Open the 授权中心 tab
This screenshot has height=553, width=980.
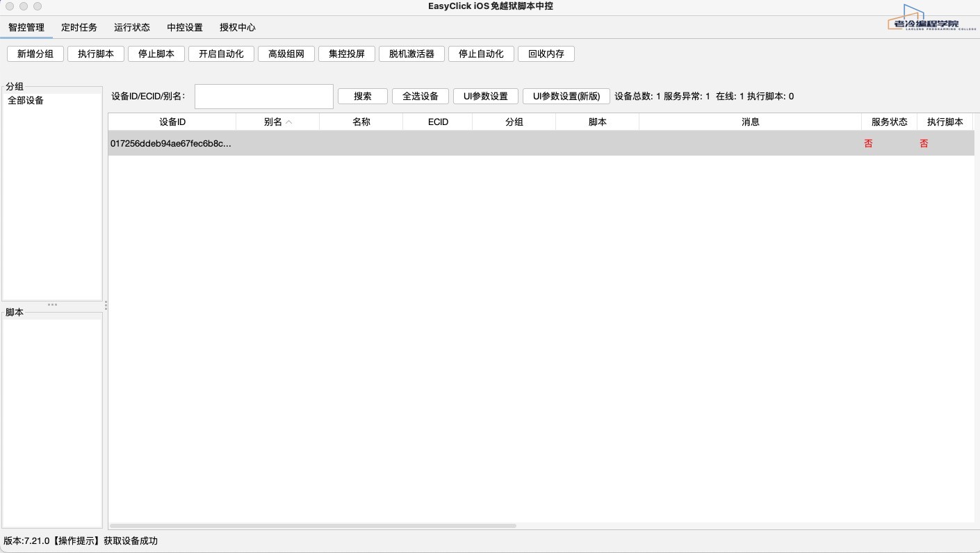tap(238, 28)
